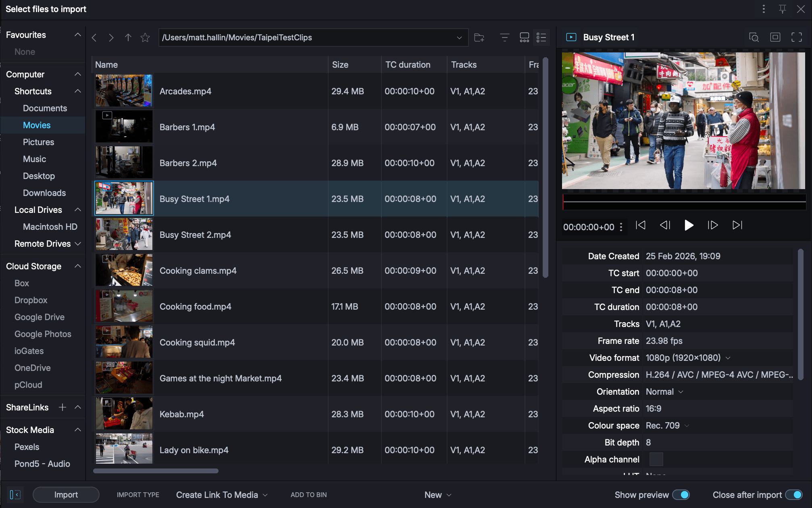Expand preview to fullscreen

tap(797, 37)
